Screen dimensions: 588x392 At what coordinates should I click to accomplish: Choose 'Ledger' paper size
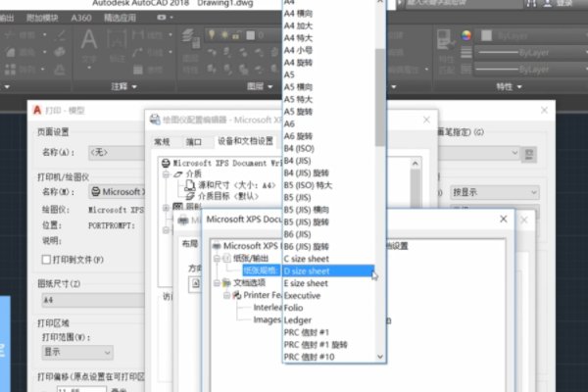328,320
